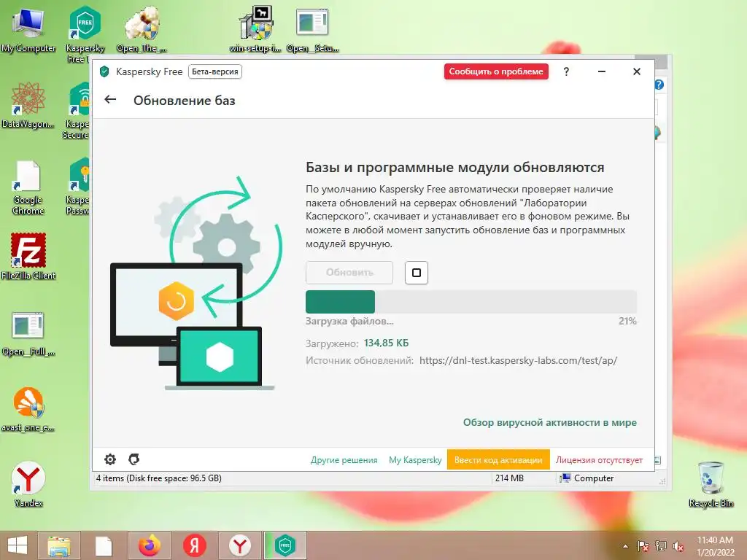The image size is (747, 560).
Task: Open Обзор вирусной активности в мире link
Action: pos(550,422)
